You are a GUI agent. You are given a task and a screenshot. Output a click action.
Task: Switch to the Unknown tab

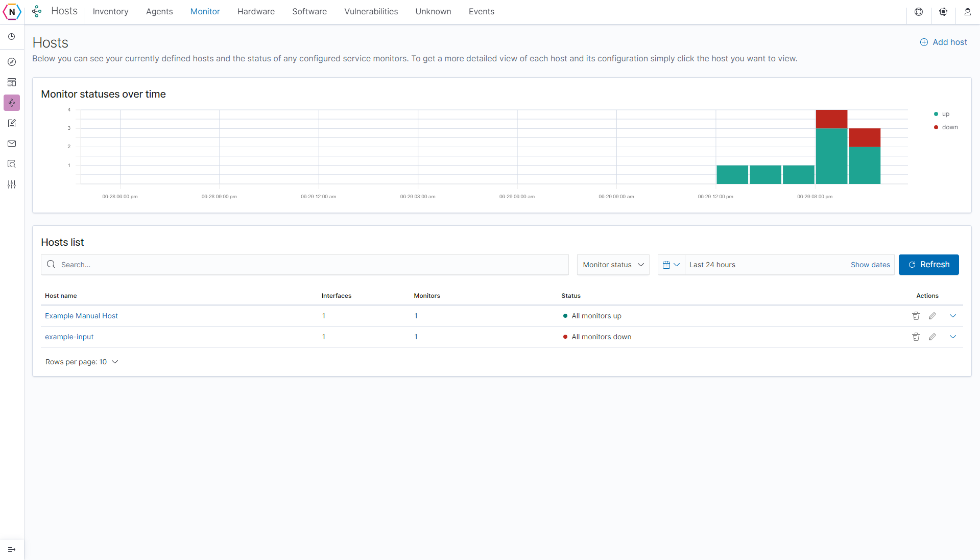(433, 12)
